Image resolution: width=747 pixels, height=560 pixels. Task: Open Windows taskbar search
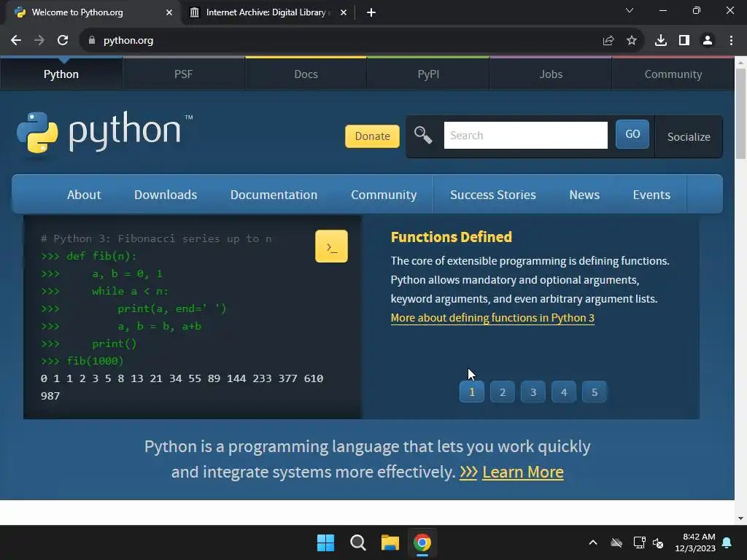(357, 542)
